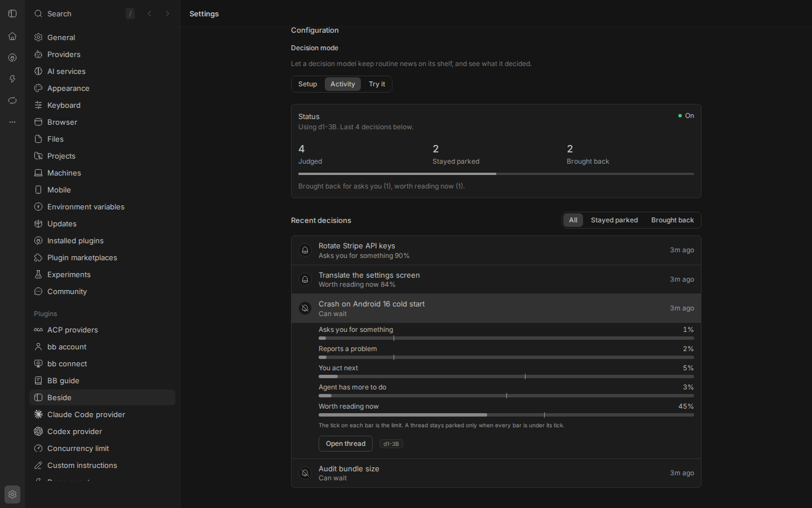Open bb account plugin settings
Image resolution: width=812 pixels, height=508 pixels.
tap(102, 347)
